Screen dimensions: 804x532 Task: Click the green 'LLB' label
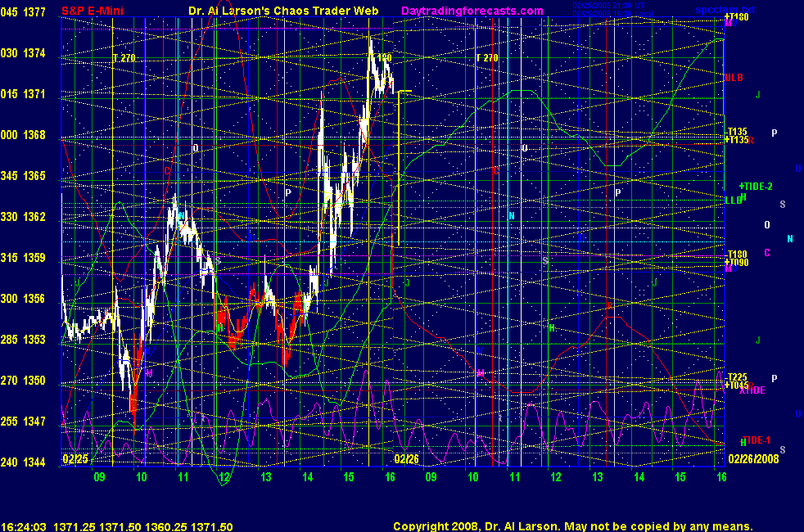coord(734,201)
